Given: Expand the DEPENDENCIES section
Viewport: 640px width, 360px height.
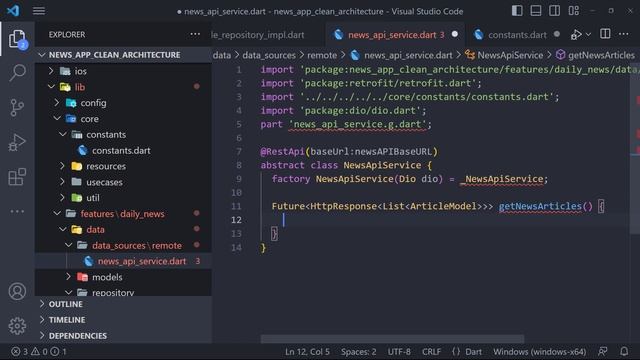Looking at the screenshot, I should (x=122, y=336).
